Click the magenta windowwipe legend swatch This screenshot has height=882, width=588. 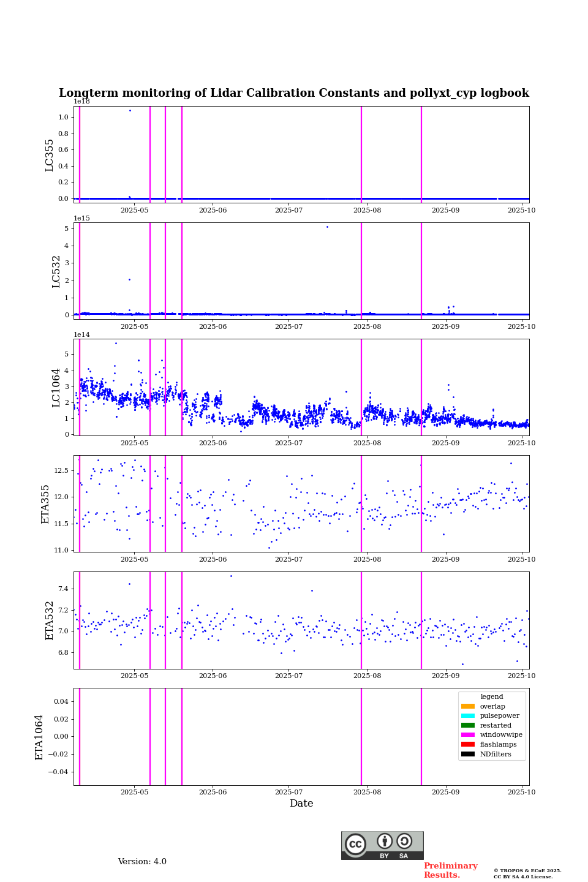pos(468,735)
